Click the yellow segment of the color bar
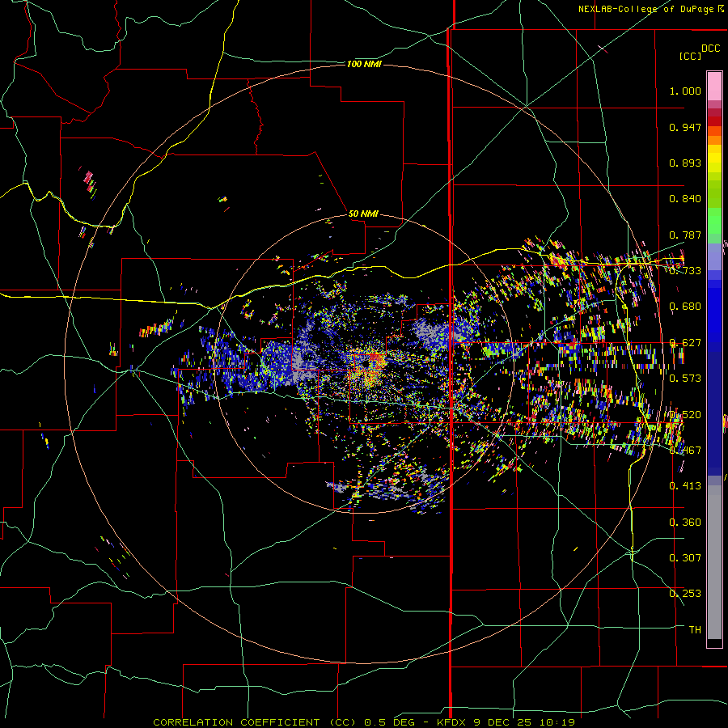The width and height of the screenshot is (728, 728). (x=714, y=159)
